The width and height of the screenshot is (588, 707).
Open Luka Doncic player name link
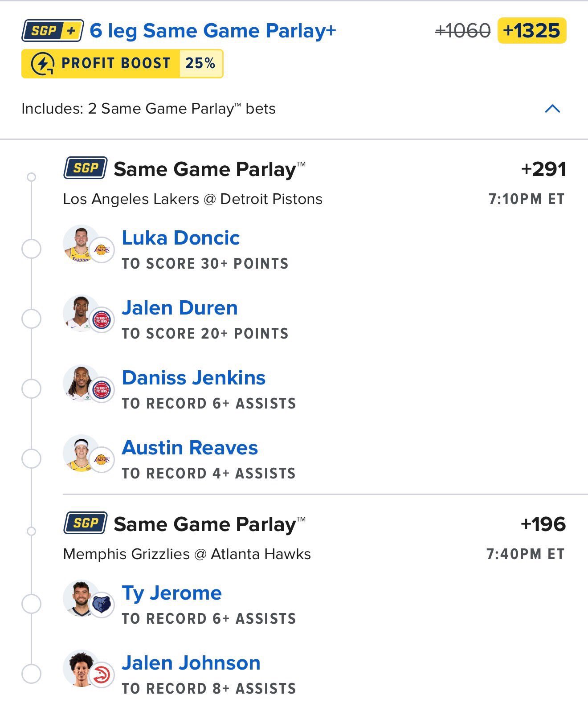(x=181, y=238)
